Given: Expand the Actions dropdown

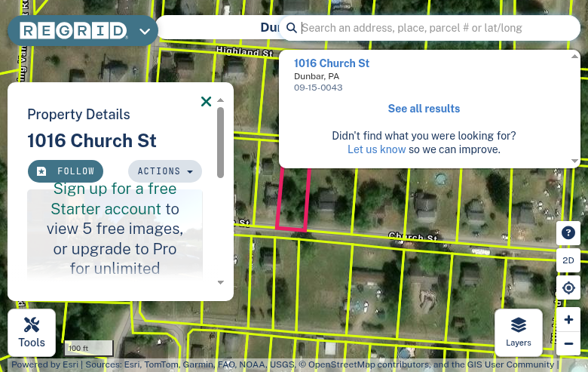Looking at the screenshot, I should click(x=165, y=171).
